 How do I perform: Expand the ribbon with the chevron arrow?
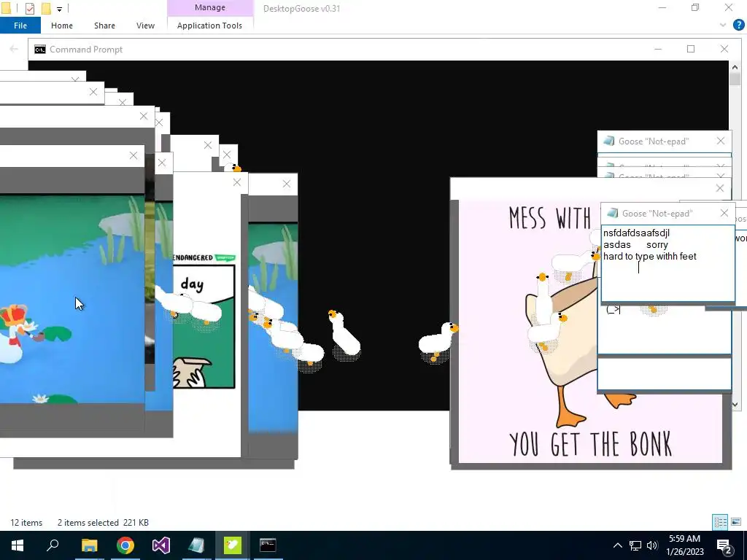(x=723, y=25)
